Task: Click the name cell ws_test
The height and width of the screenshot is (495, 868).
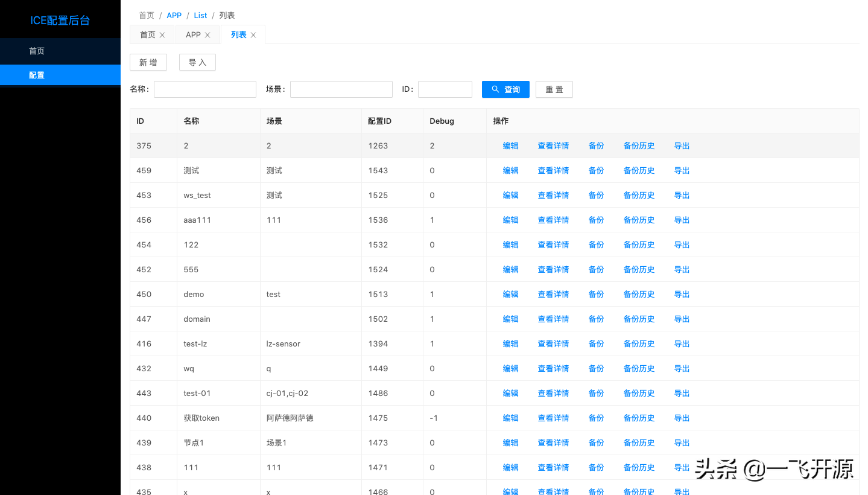Action: tap(197, 195)
